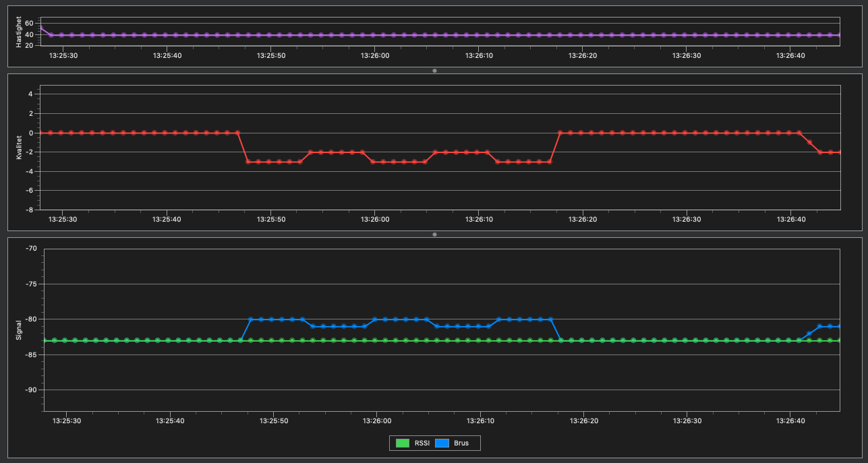The image size is (868, 463).
Task: Select the Brus point at -82 near 13:26:42
Action: point(809,333)
